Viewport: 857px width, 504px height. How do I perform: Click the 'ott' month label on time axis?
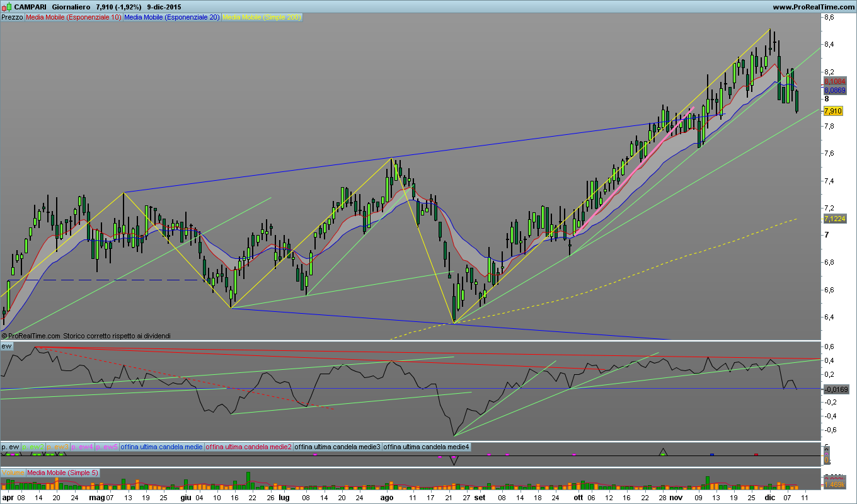pos(578,497)
